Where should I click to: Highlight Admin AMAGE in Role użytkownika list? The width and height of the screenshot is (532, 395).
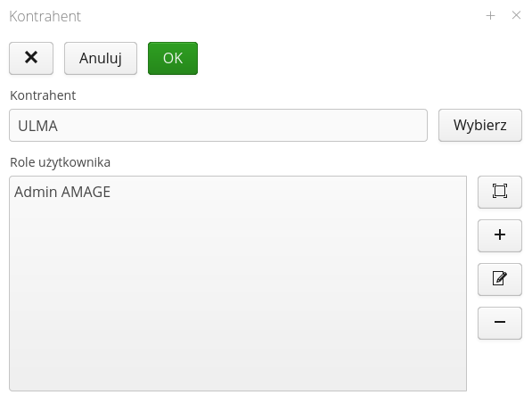click(x=62, y=192)
